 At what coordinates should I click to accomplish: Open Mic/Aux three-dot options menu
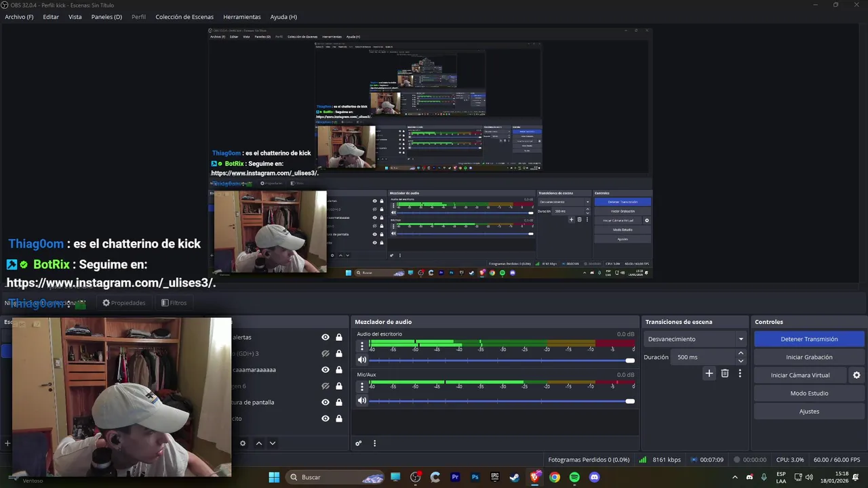[x=362, y=386]
